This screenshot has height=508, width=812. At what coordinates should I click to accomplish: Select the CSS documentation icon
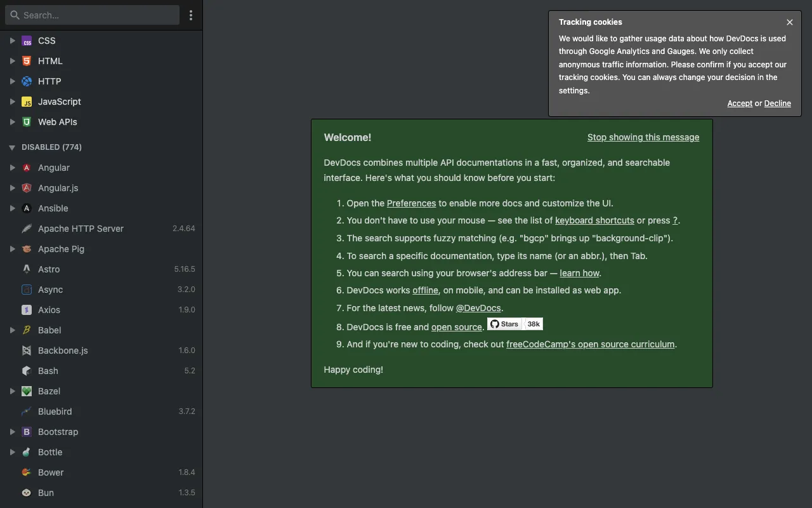point(27,41)
